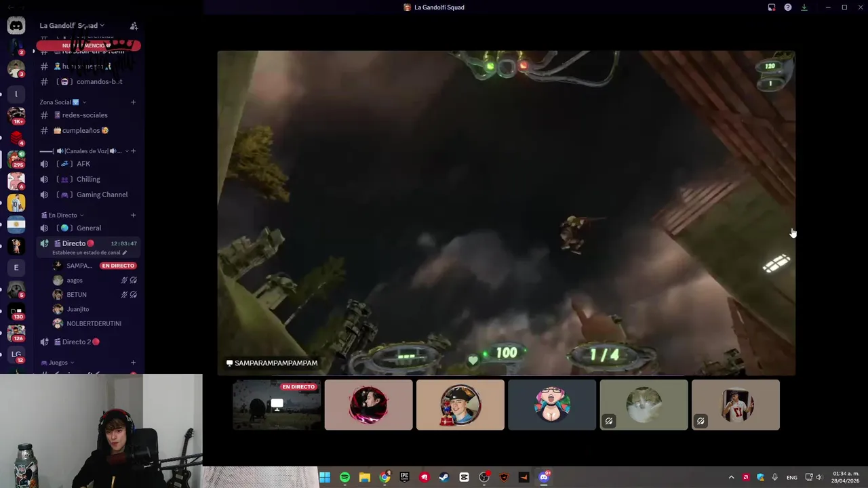The height and width of the screenshot is (488, 868).
Task: Open La Gandolfi Squad server dropdown
Action: (72, 26)
